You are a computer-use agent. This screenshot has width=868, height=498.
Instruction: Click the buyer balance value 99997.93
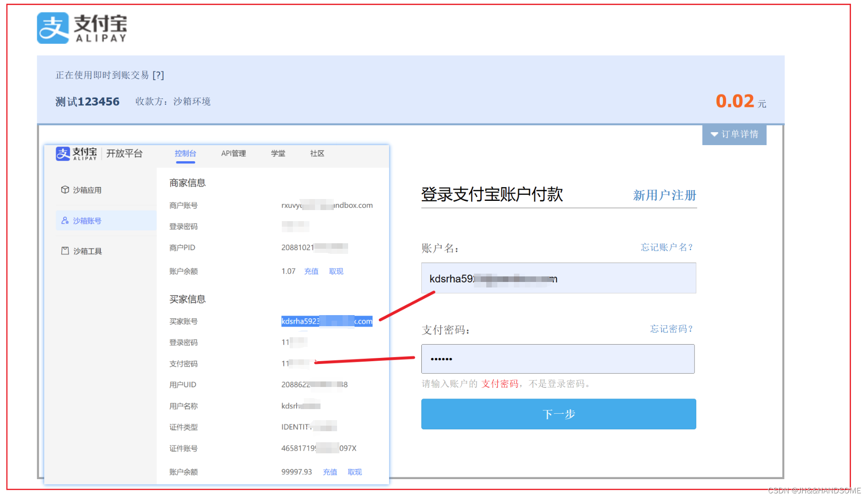coord(297,472)
